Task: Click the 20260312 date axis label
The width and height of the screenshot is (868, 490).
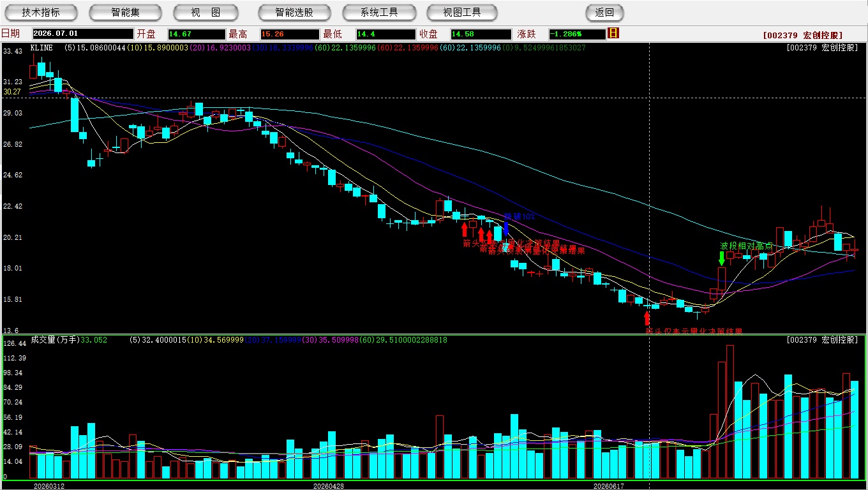Action: pos(49,486)
